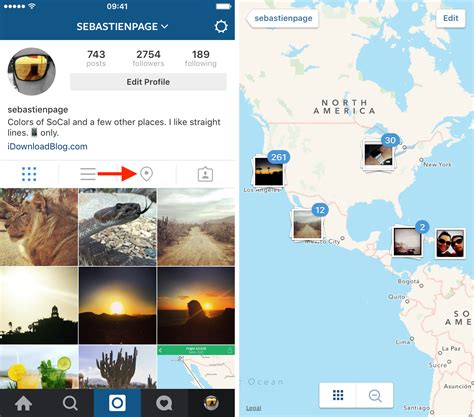This screenshot has height=417, width=474.
Task: Open the iDownloadBlog.com link
Action: click(x=48, y=146)
